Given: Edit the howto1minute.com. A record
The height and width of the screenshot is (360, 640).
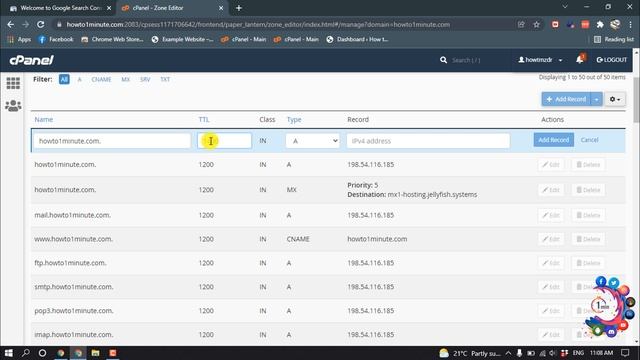Looking at the screenshot, I should [x=551, y=165].
